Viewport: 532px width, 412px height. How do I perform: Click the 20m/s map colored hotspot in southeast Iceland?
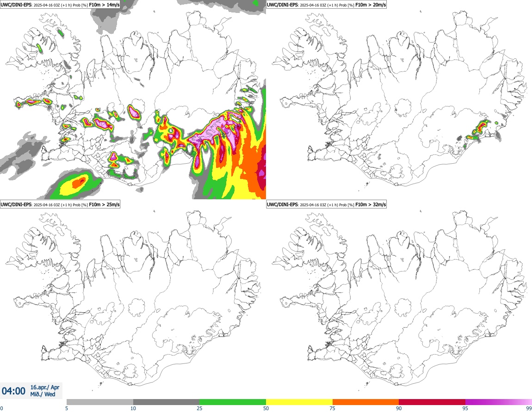point(482,127)
